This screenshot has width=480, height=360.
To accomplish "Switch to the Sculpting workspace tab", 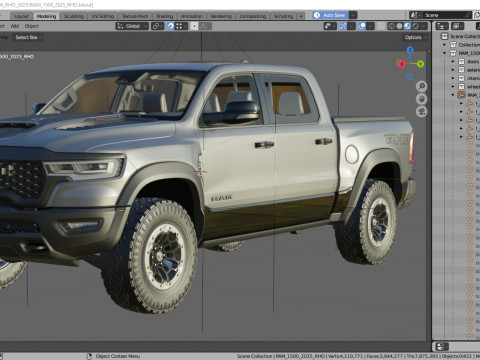I will coord(74,16).
